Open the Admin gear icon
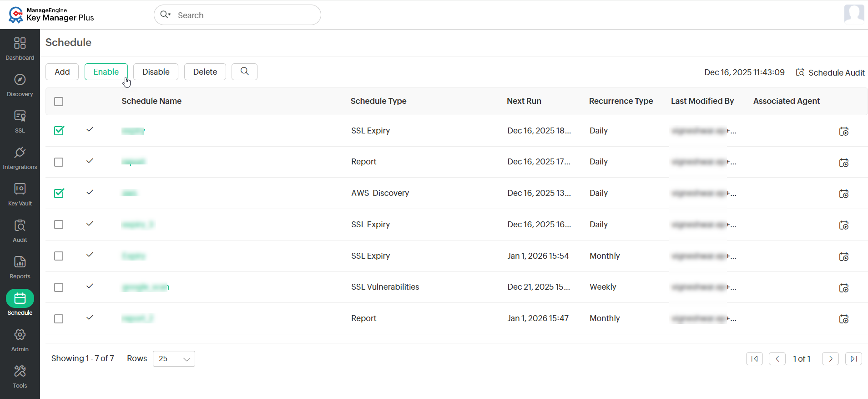868x399 pixels. pos(20,335)
